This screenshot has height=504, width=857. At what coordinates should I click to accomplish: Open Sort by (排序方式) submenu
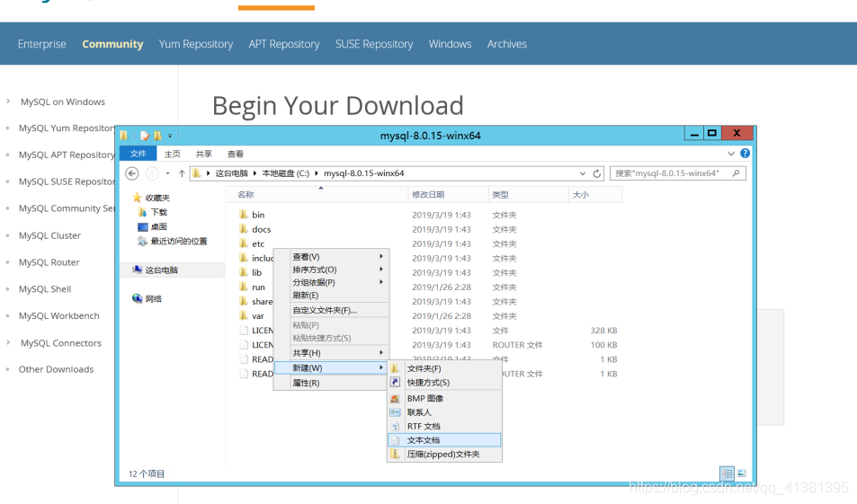pyautogui.click(x=331, y=270)
